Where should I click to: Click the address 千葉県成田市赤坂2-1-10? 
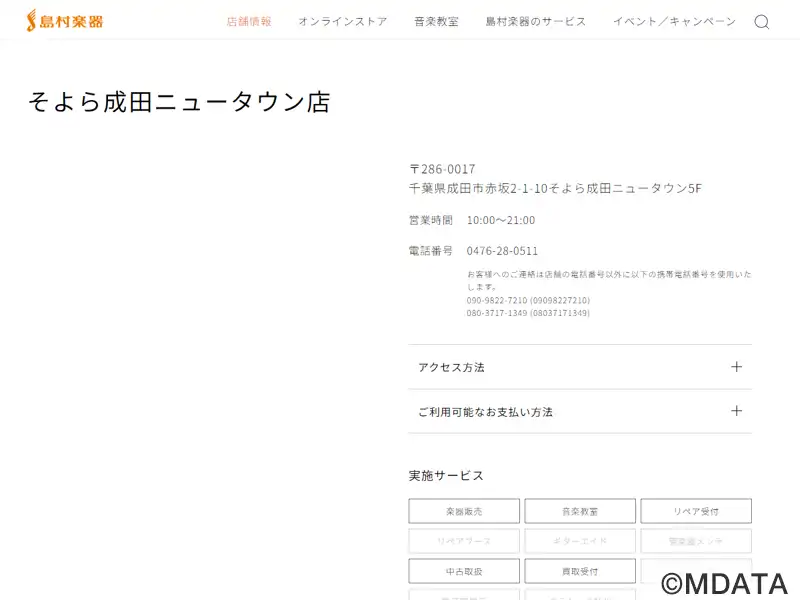[479, 188]
